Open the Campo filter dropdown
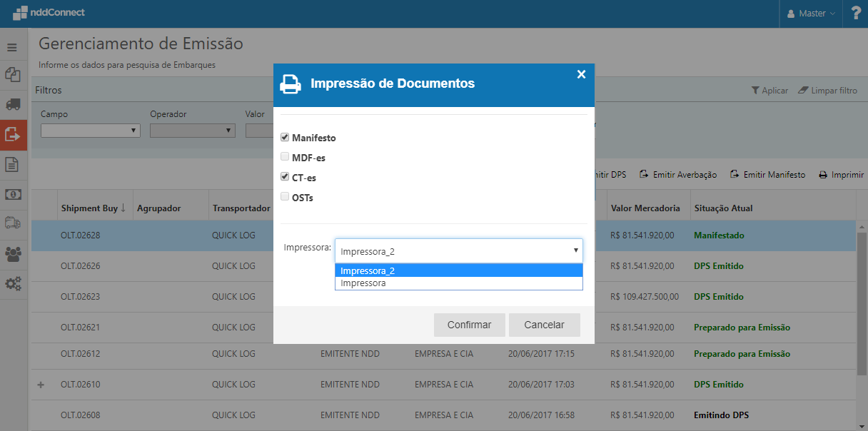Viewport: 868px width, 431px height. pos(90,130)
